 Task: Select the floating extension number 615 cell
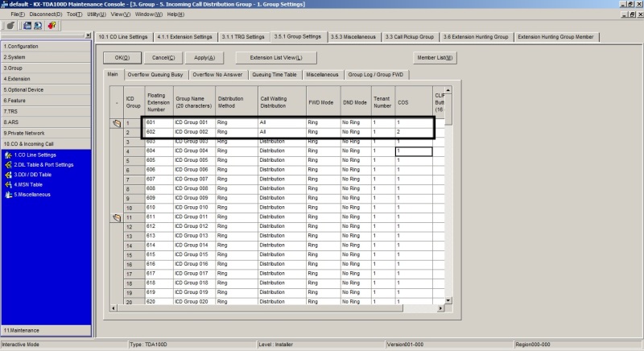pyautogui.click(x=159, y=255)
